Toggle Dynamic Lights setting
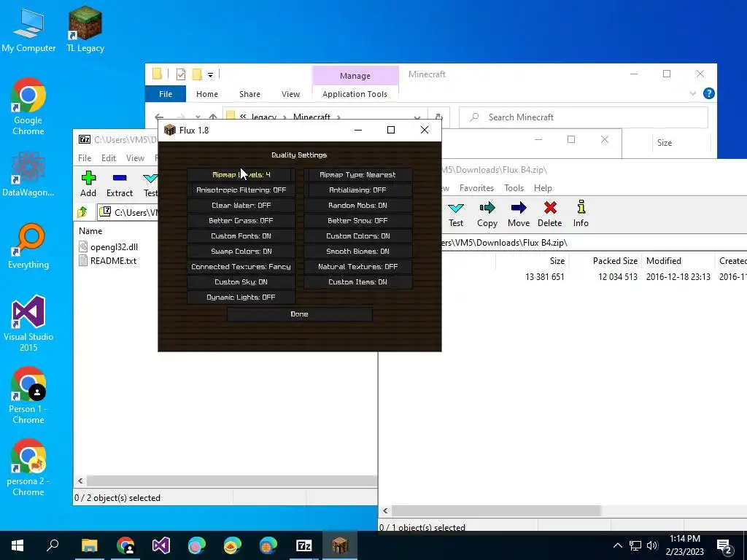The image size is (747, 560). tap(241, 297)
